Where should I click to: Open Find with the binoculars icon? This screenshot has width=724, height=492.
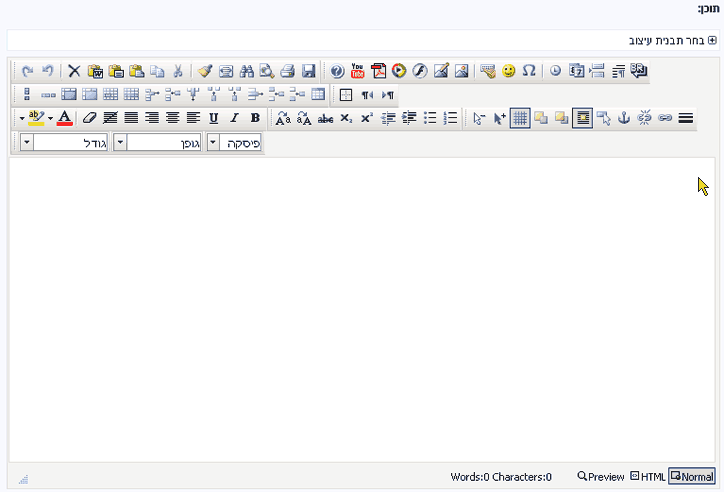247,71
